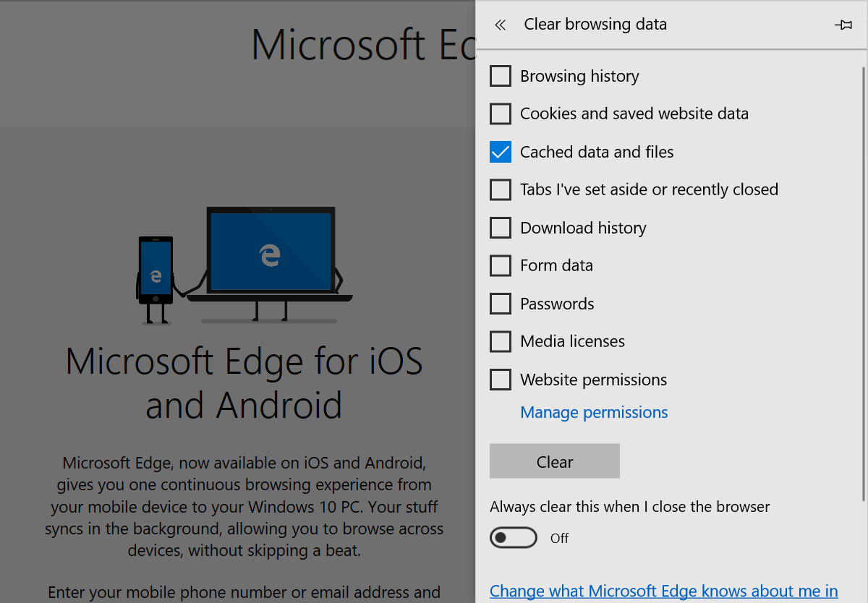
Task: Click the laptop and phone Edge illustration
Action: (x=239, y=265)
